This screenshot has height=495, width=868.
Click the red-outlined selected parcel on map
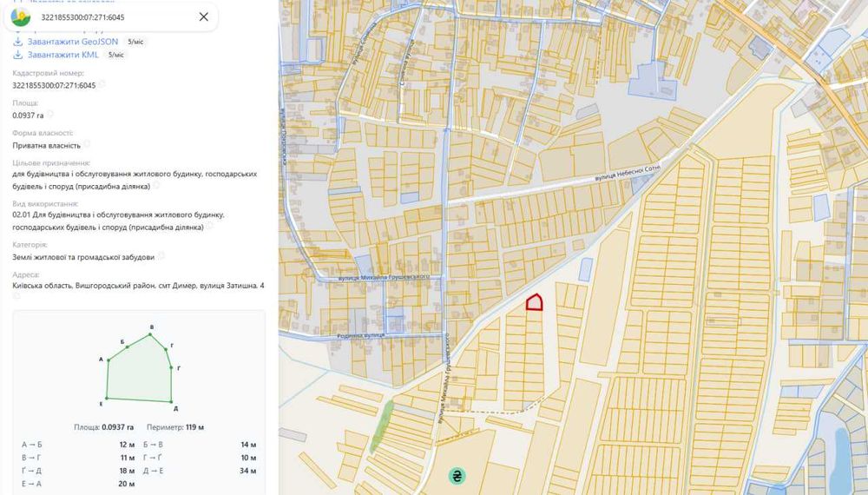tap(534, 303)
